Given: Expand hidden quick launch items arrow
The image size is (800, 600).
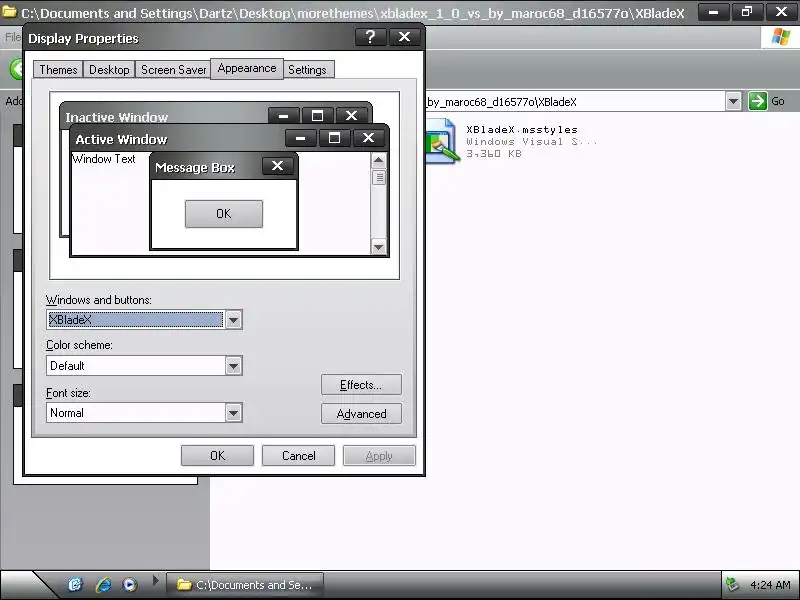Looking at the screenshot, I should click(156, 580).
